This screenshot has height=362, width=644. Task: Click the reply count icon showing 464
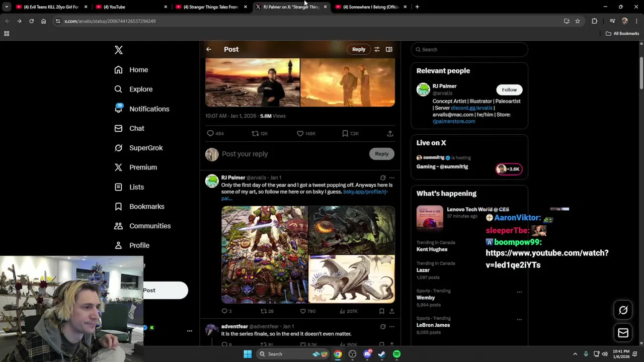click(x=210, y=133)
